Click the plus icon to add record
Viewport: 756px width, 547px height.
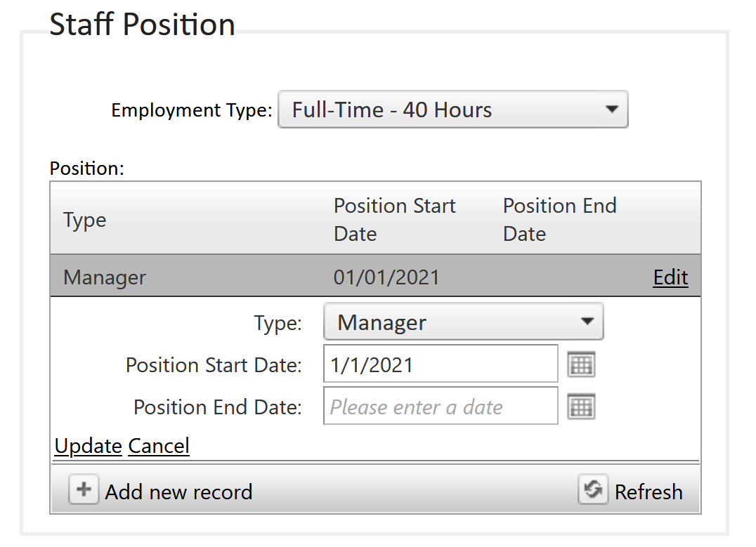[84, 489]
